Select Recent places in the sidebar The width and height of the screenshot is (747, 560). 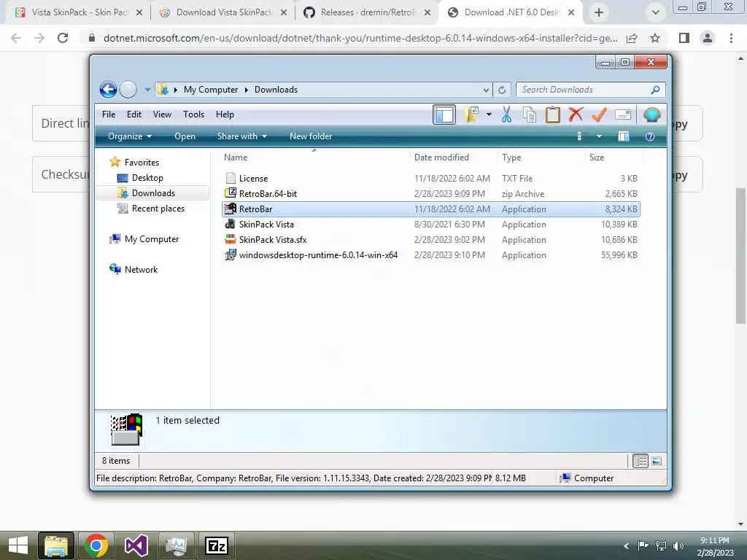click(158, 208)
